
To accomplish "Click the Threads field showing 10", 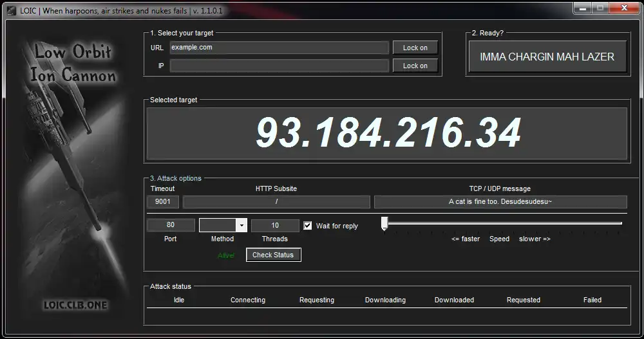I will 275,225.
